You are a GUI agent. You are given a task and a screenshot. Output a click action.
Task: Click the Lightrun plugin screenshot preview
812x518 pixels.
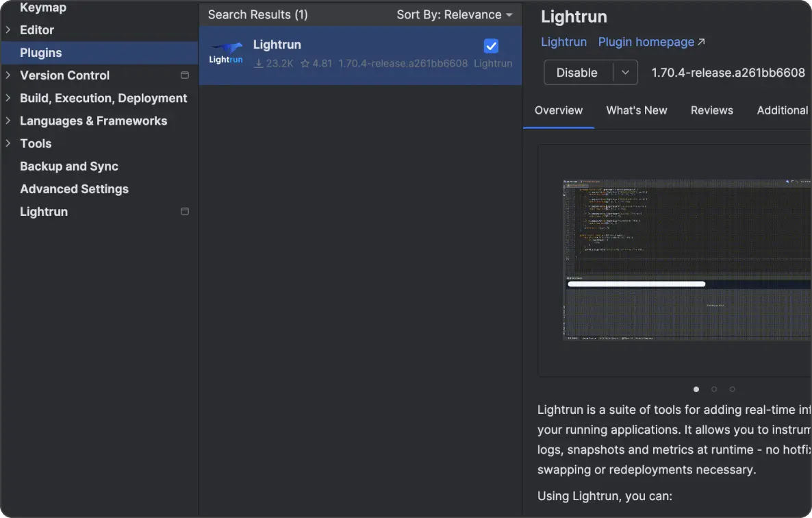(686, 260)
